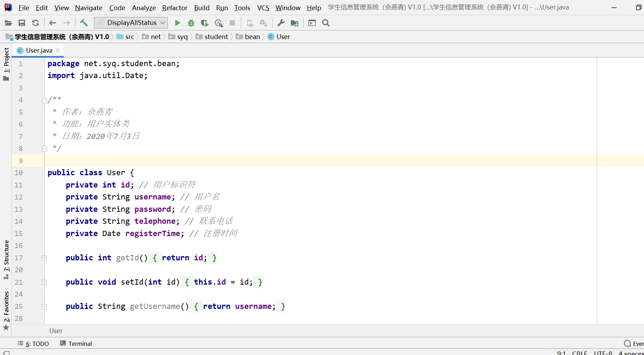Run DisplayAllStatus with green play icon
Image resolution: width=644 pixels, height=355 pixels.
pyautogui.click(x=177, y=23)
